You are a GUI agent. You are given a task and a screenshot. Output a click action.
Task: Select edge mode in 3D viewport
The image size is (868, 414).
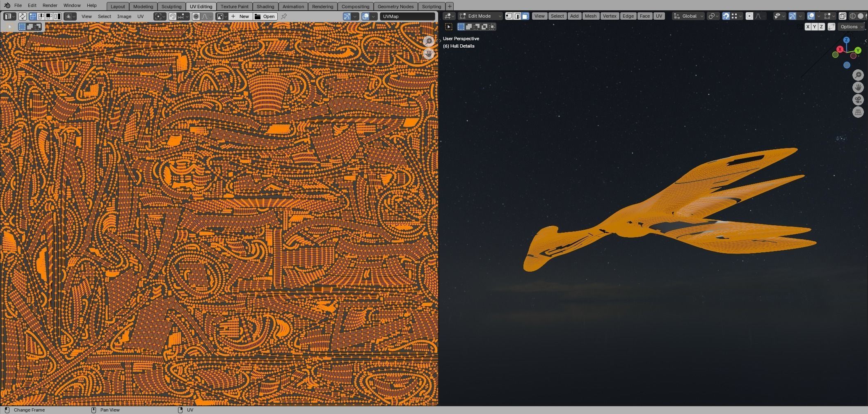[x=517, y=16]
